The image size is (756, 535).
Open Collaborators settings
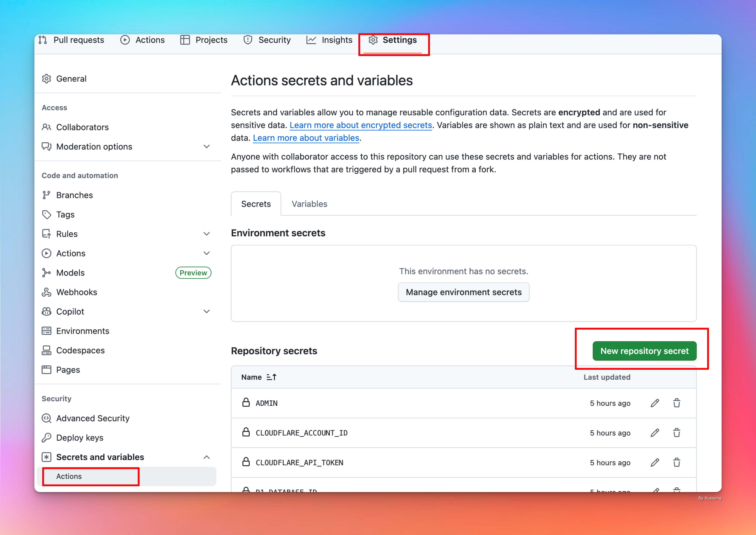click(128, 127)
